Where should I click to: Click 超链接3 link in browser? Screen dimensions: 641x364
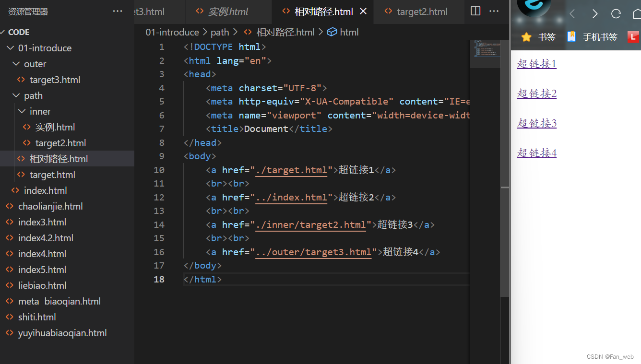[x=536, y=123]
